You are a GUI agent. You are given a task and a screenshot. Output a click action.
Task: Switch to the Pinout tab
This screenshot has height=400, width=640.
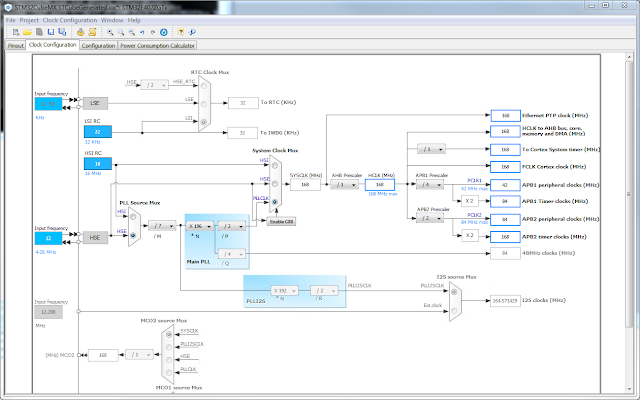pyautogui.click(x=16, y=45)
